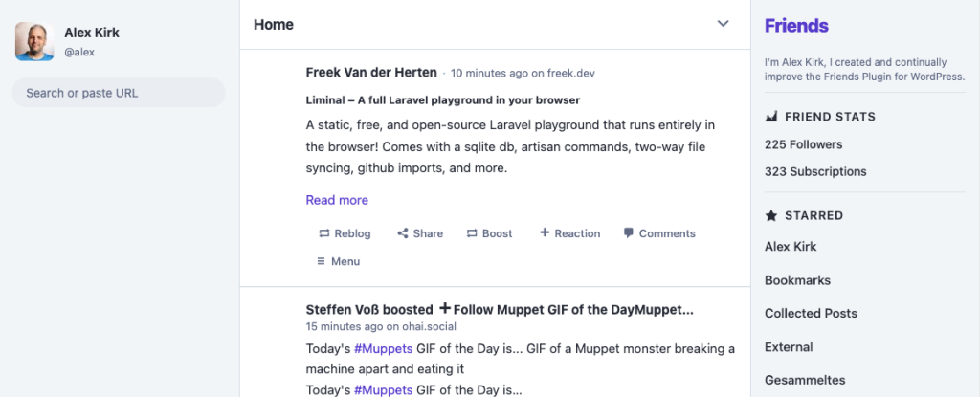
Task: Open the Freek Van der Herten author link
Action: [371, 72]
